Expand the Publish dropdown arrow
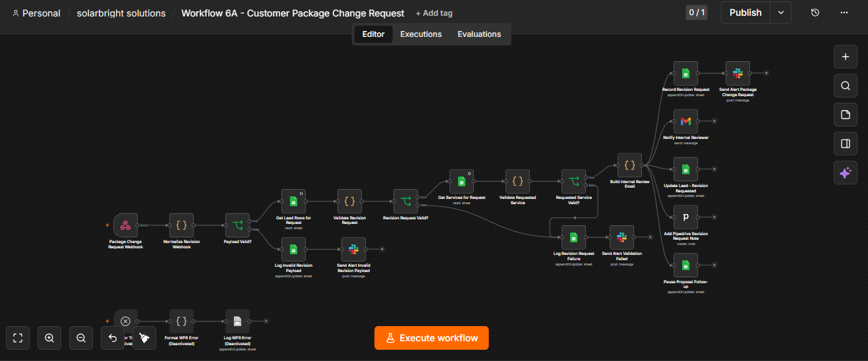The height and width of the screenshot is (361, 868). pyautogui.click(x=781, y=13)
